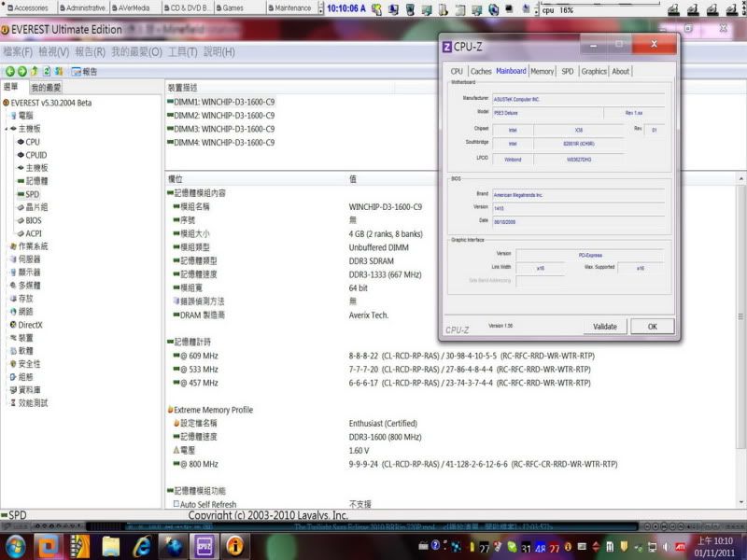Open the 效能測試 benchmark tree category

pos(29,403)
